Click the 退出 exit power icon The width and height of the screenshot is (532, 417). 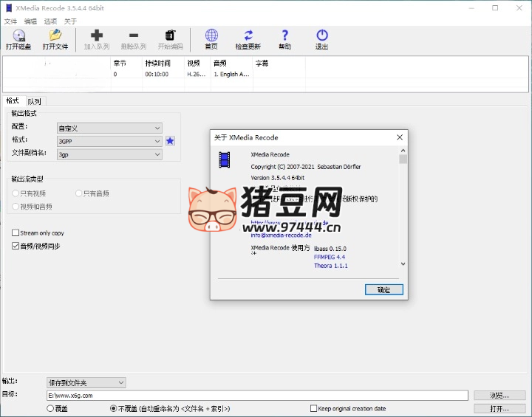321,40
